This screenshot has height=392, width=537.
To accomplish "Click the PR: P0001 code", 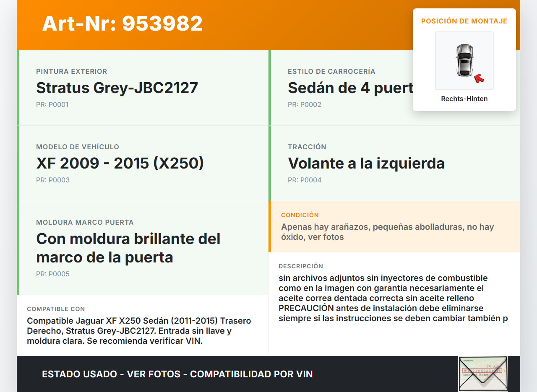I will coord(52,105).
